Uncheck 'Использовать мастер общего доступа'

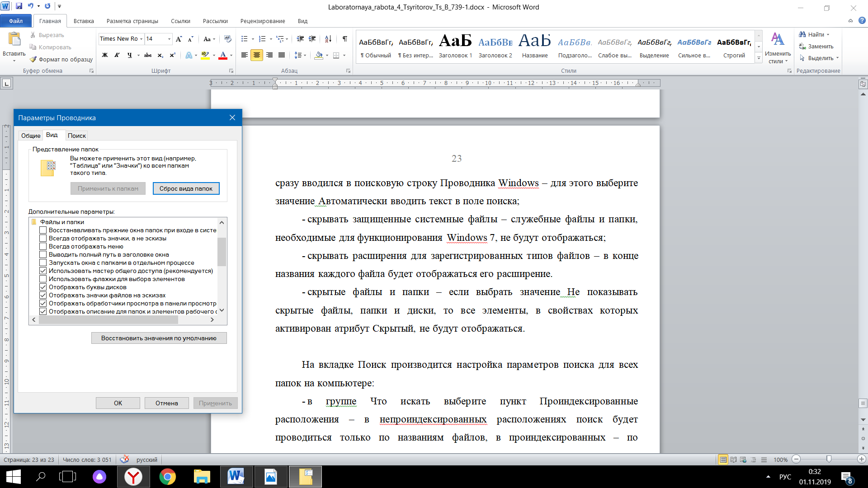[43, 271]
